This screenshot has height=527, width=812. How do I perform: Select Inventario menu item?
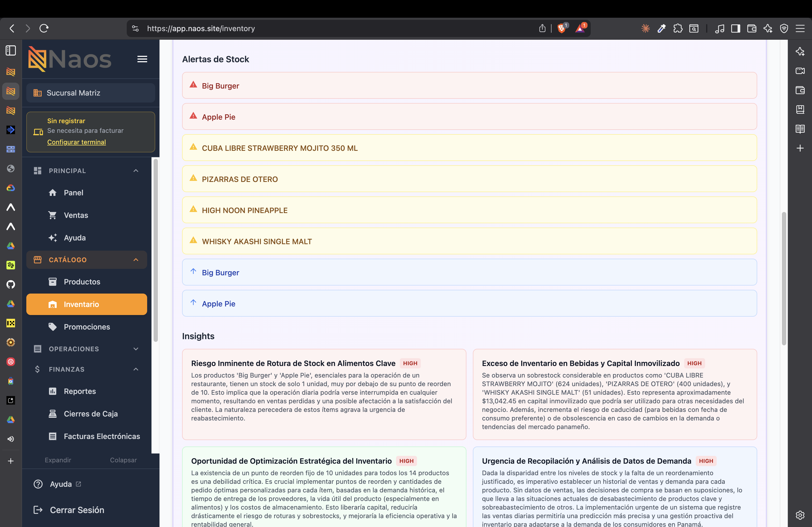click(x=87, y=304)
